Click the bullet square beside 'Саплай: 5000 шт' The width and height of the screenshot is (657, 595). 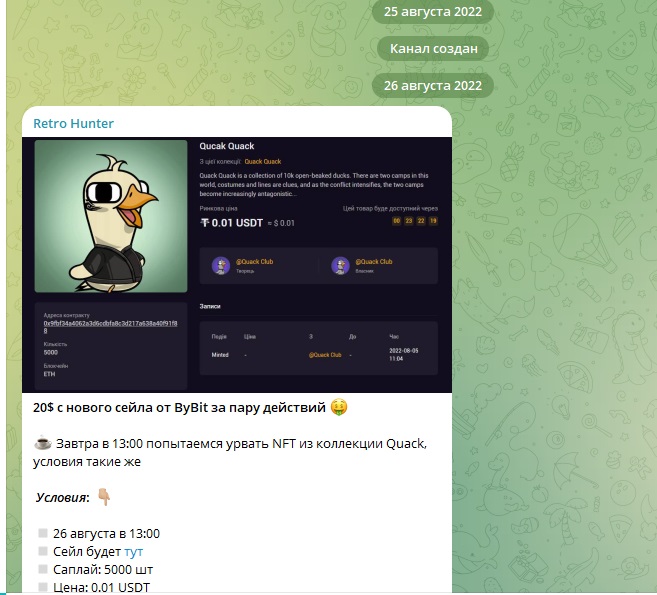pos(43,569)
